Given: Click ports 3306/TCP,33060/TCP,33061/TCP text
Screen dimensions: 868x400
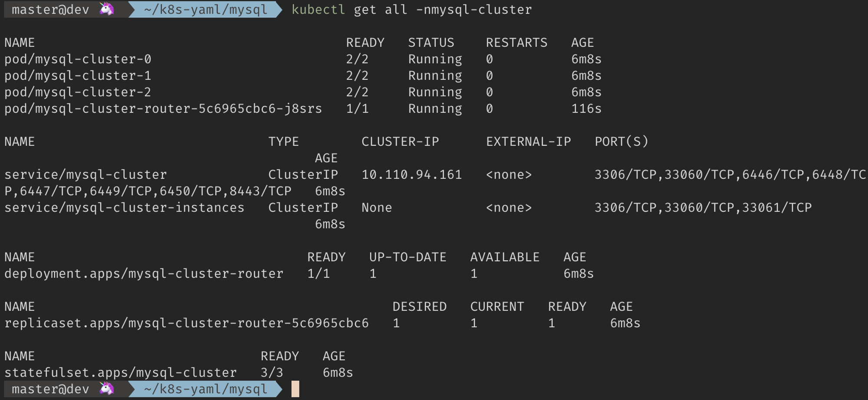Looking at the screenshot, I should (703, 207).
